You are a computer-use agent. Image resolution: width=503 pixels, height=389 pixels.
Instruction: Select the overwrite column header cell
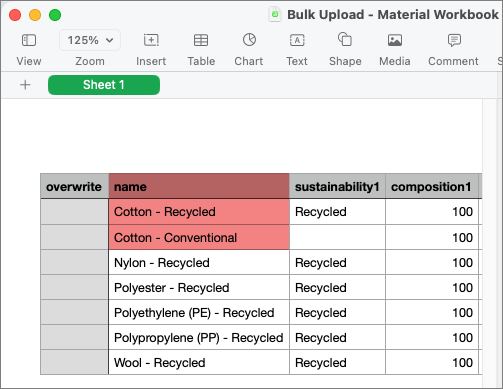click(x=75, y=186)
